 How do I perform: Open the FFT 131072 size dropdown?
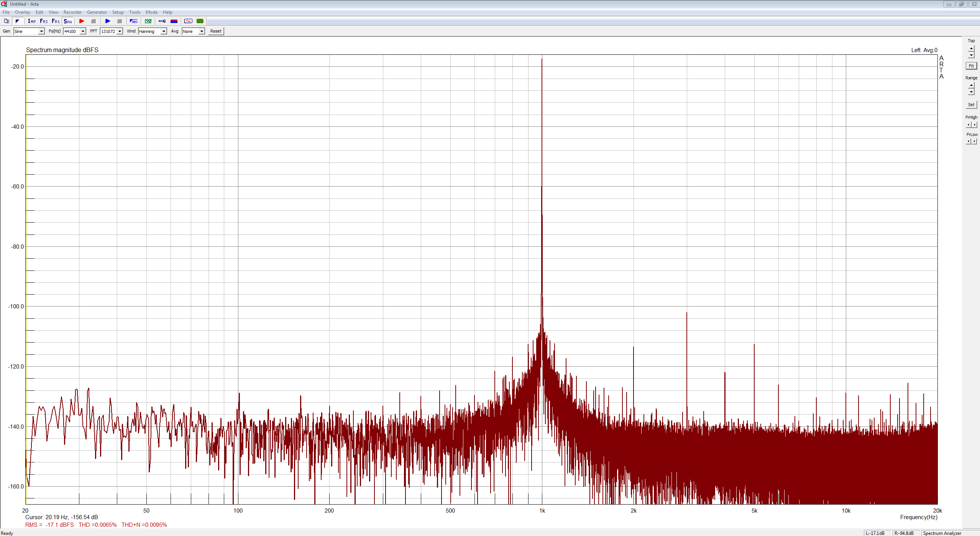(111, 31)
